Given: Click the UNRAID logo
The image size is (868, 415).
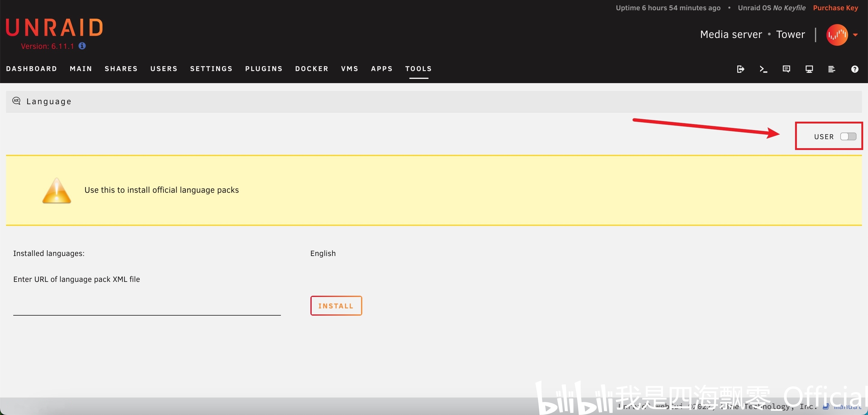Looking at the screenshot, I should 54,28.
